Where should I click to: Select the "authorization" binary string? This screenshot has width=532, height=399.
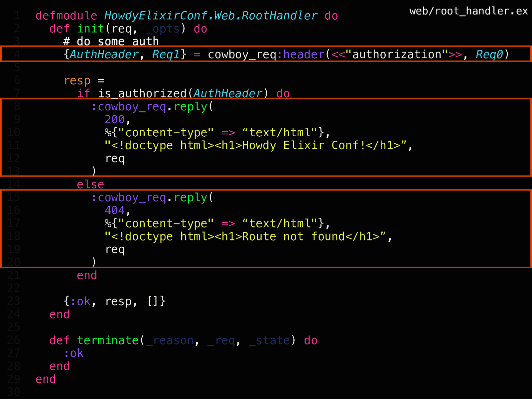(x=397, y=54)
